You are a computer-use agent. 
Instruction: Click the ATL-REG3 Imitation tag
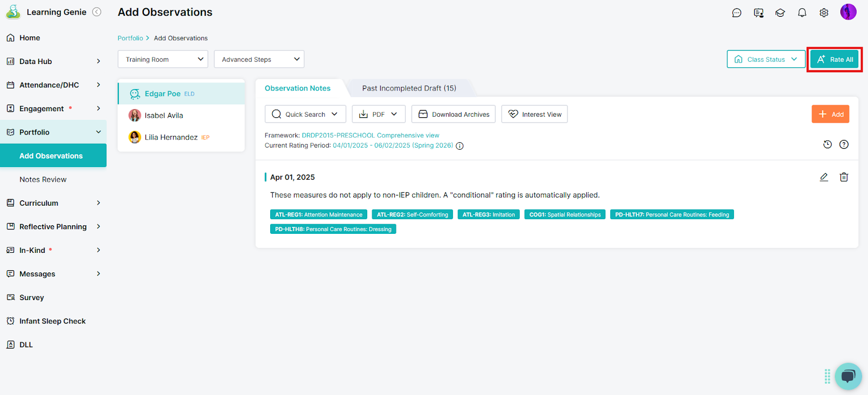(x=489, y=214)
